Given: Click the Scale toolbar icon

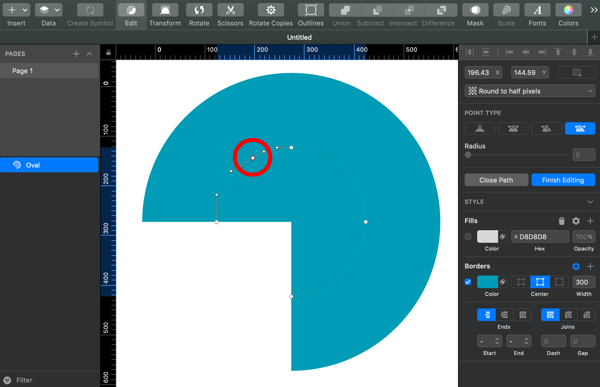Looking at the screenshot, I should [506, 10].
